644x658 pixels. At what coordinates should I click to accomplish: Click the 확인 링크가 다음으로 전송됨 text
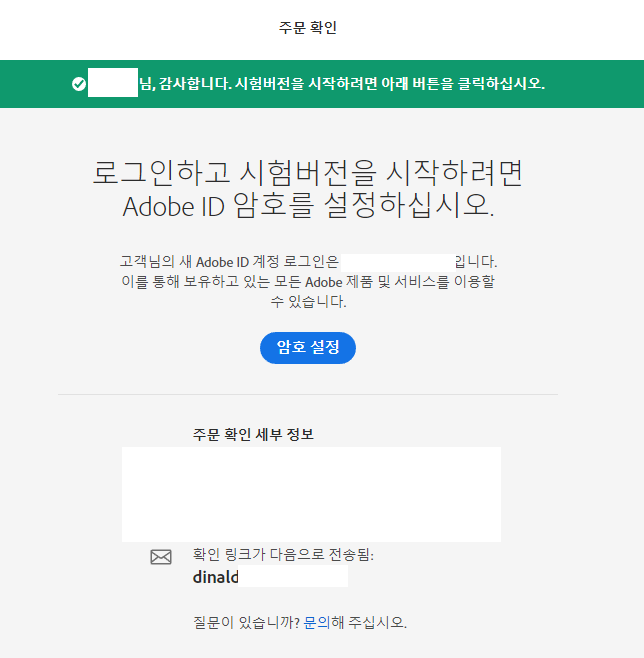pyautogui.click(x=283, y=555)
